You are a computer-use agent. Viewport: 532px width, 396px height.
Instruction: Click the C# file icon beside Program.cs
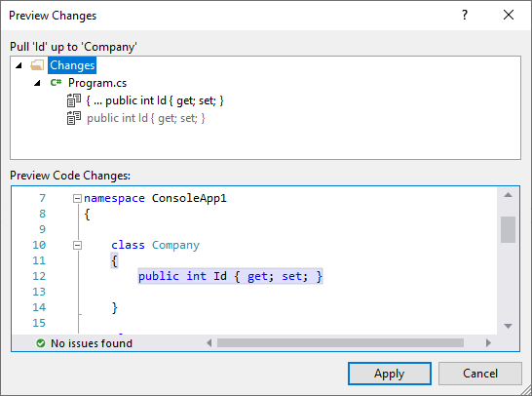point(56,83)
